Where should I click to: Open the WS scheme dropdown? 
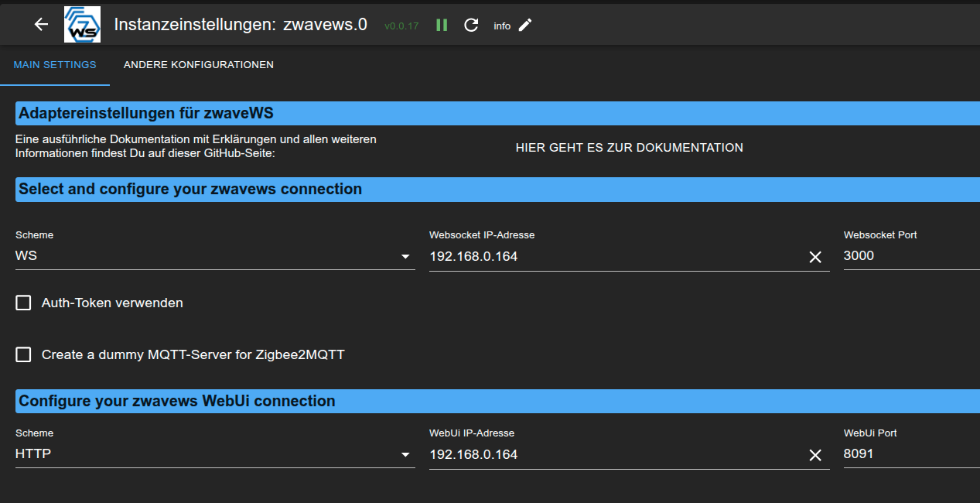(x=214, y=256)
